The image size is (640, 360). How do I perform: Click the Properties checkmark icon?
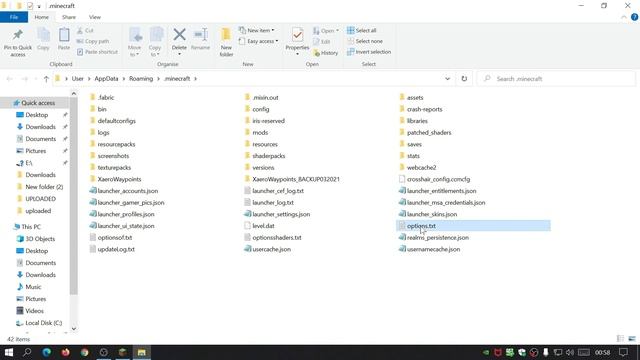point(298,35)
